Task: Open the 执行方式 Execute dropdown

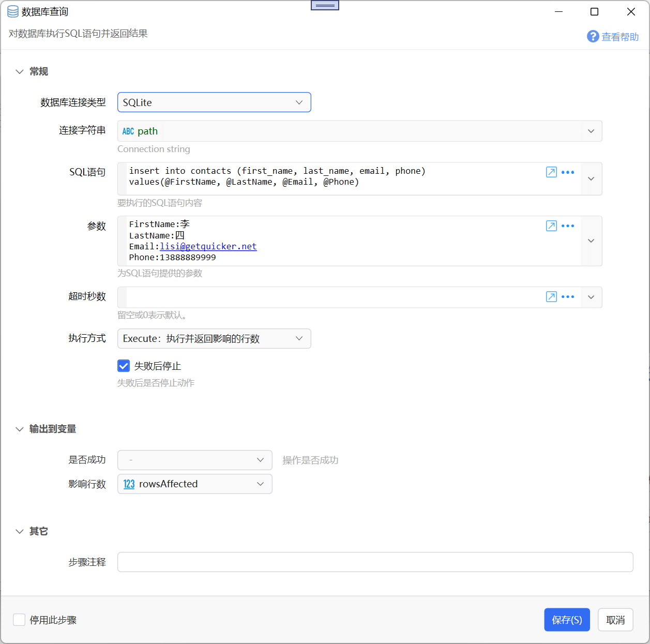Action: pos(214,338)
